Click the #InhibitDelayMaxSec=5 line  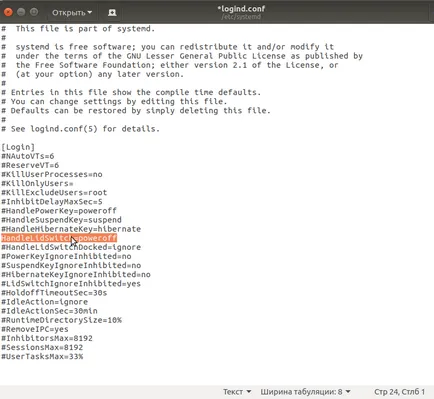click(x=52, y=202)
